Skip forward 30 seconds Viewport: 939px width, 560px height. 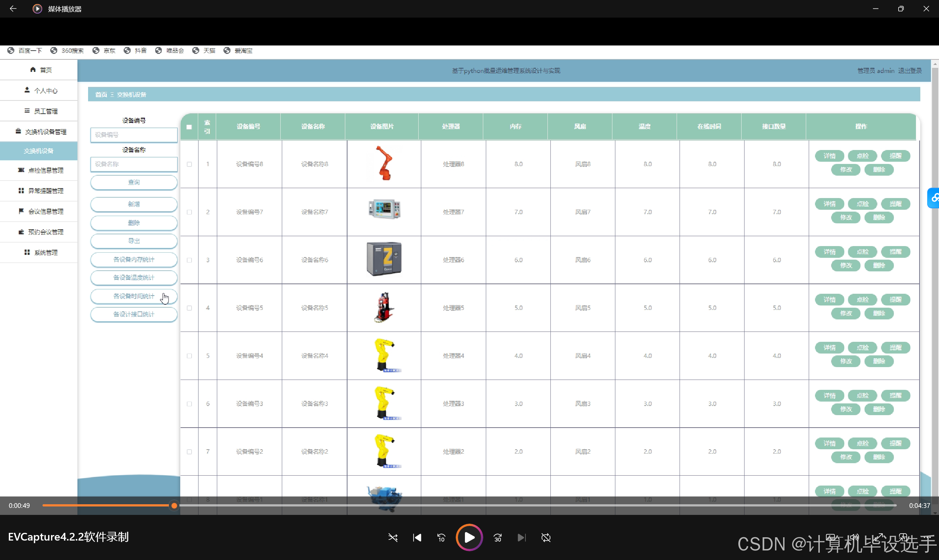pyautogui.click(x=497, y=537)
